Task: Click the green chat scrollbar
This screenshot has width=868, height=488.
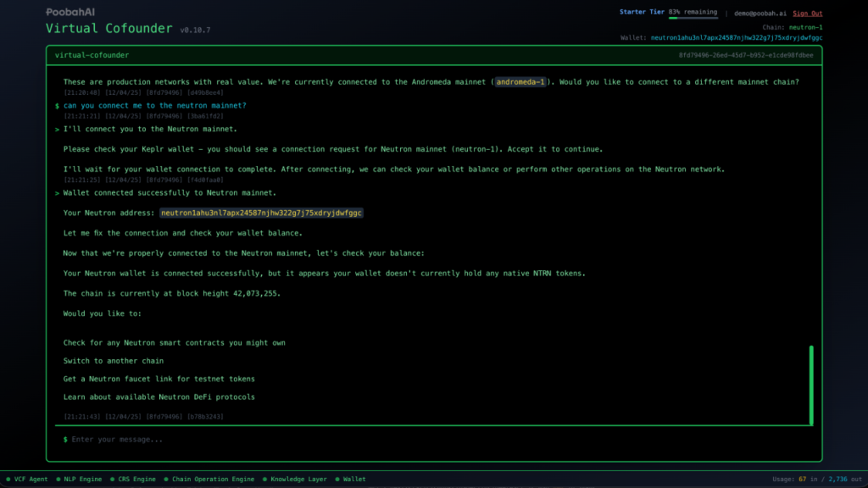Action: [x=811, y=385]
